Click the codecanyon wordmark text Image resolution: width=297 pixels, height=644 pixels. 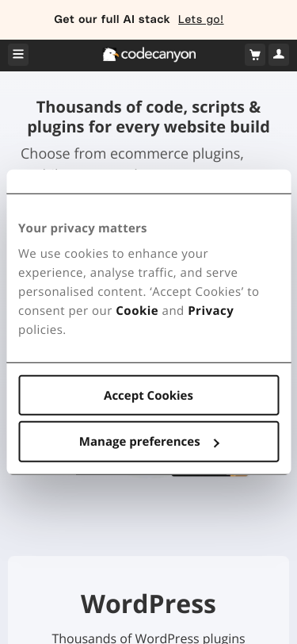point(158,55)
